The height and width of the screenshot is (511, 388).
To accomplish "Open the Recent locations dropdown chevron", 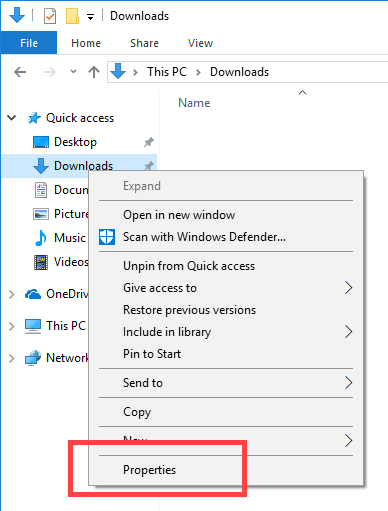I will pyautogui.click(x=73, y=71).
